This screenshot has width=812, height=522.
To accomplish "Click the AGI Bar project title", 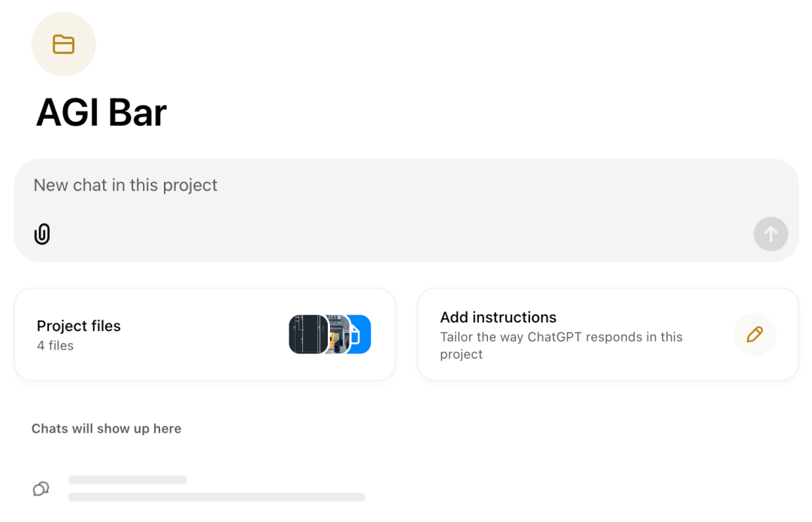I will point(101,113).
